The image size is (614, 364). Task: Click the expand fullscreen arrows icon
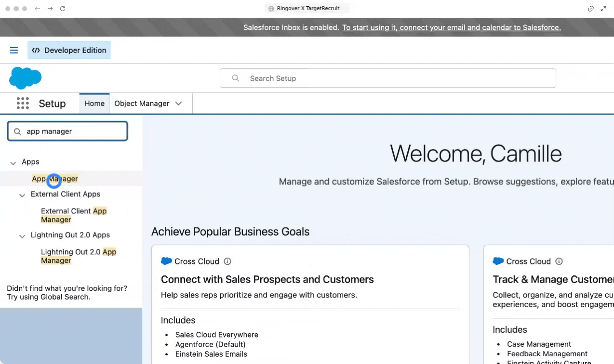603,9
